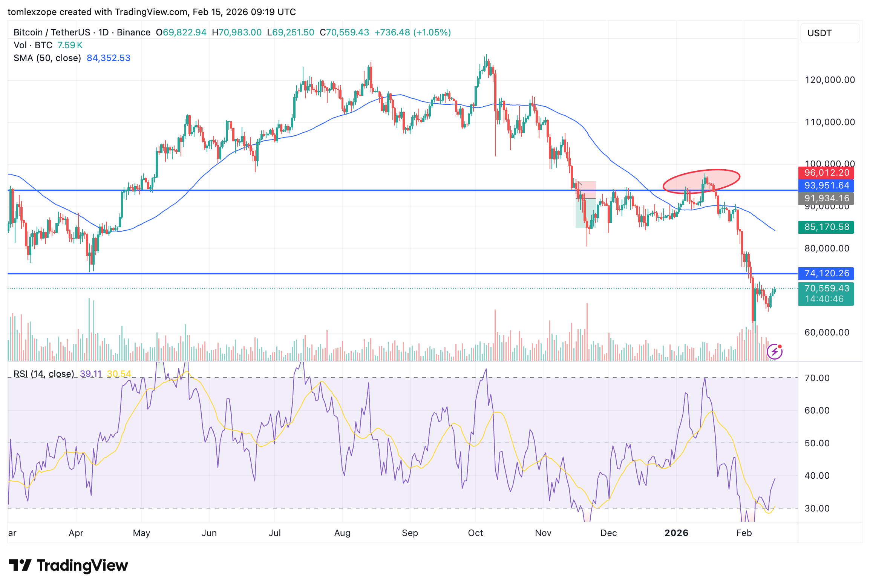The image size is (870, 588).
Task: Click the Vol · BTC indicator legend
Action: coord(33,45)
